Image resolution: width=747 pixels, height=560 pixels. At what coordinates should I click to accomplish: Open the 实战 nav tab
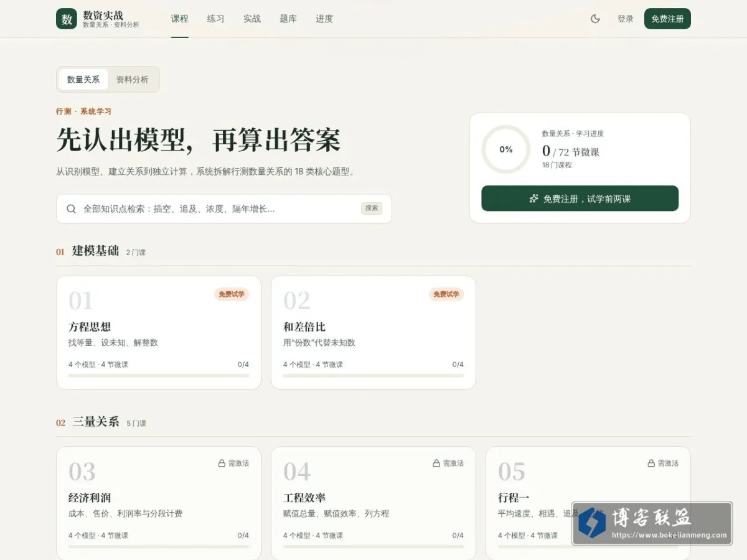click(252, 19)
